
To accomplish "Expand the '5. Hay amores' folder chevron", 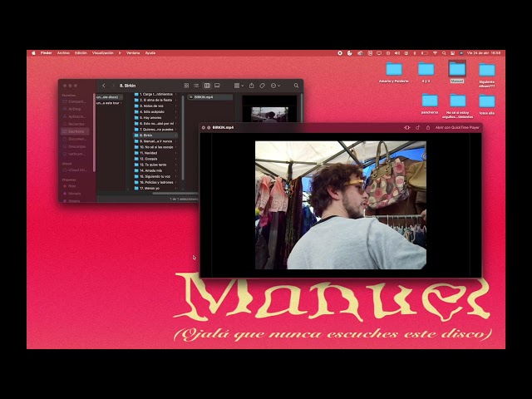I will (175, 118).
